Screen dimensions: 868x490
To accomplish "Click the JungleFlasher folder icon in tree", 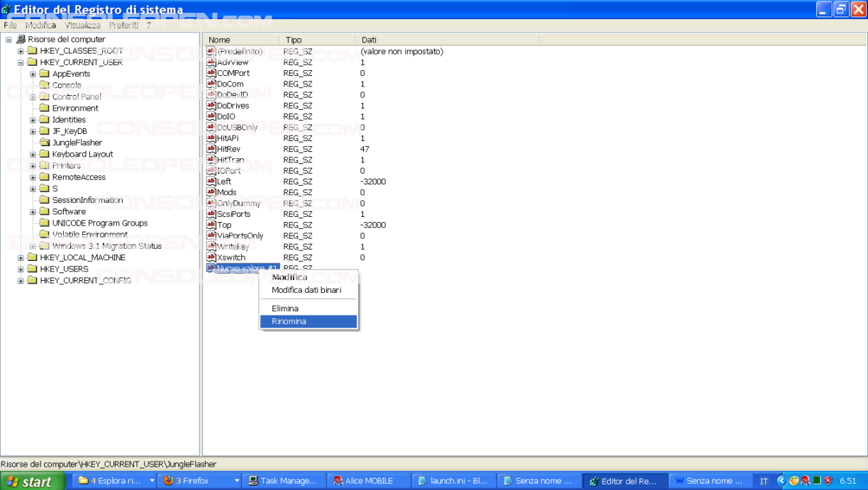I will [44, 143].
